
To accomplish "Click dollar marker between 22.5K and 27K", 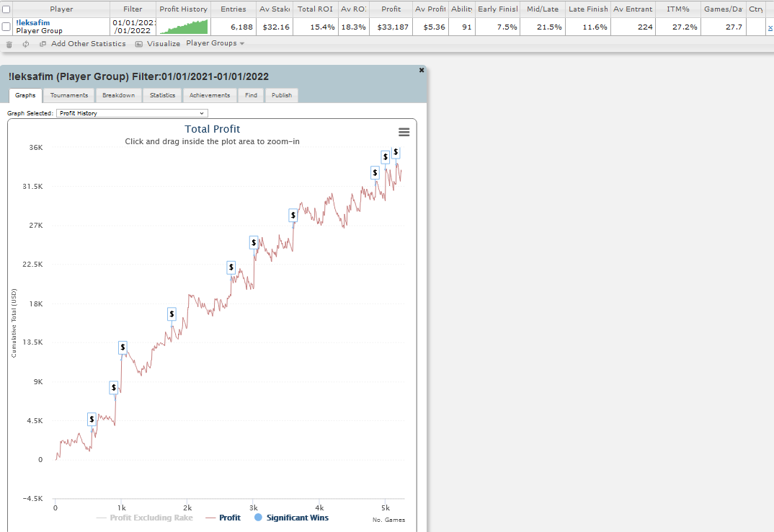I will [x=254, y=242].
